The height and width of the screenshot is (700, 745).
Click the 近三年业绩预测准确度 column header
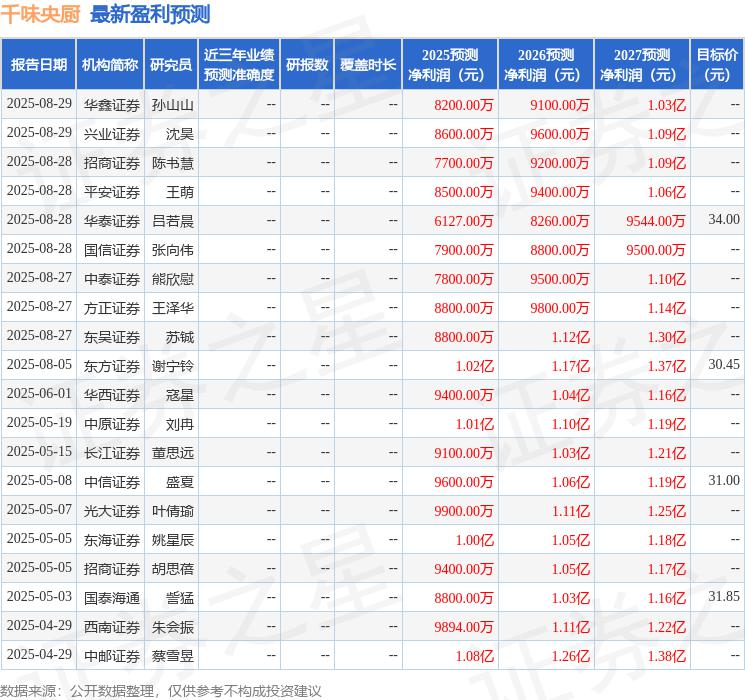tap(239, 64)
